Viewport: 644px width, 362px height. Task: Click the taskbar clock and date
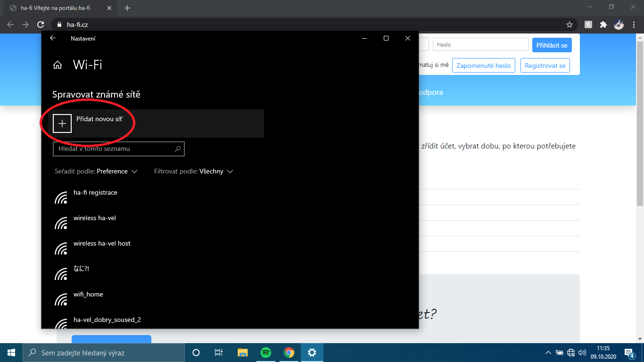(603, 353)
